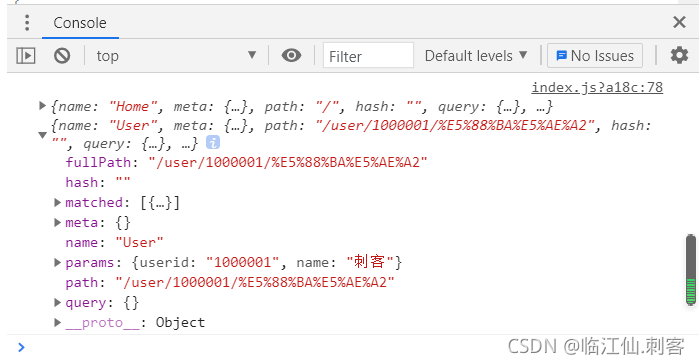Image resolution: width=699 pixels, height=364 pixels.
Task: Expand the matched array property
Action: coord(57,203)
